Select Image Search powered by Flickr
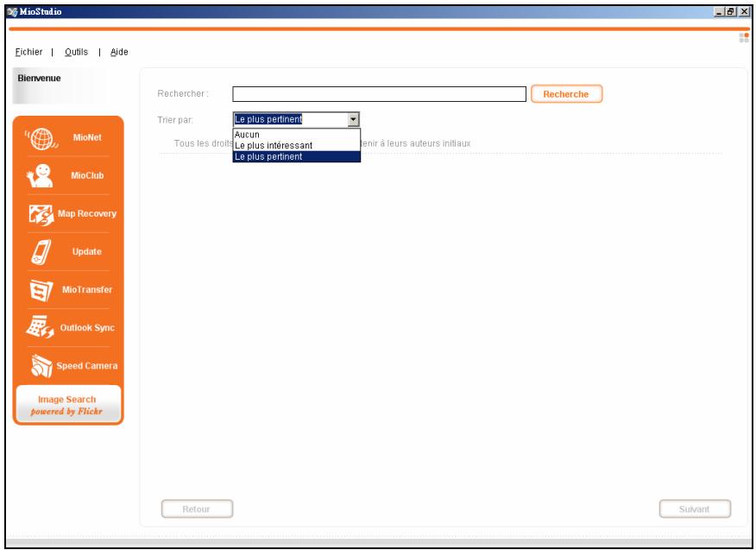 coord(67,405)
